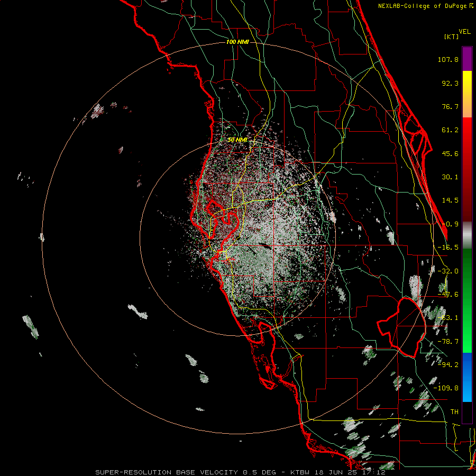Image resolution: width=476 pixels, height=476 pixels.
Task: Click the 30.1 velocity scale value
Action: [x=450, y=177]
